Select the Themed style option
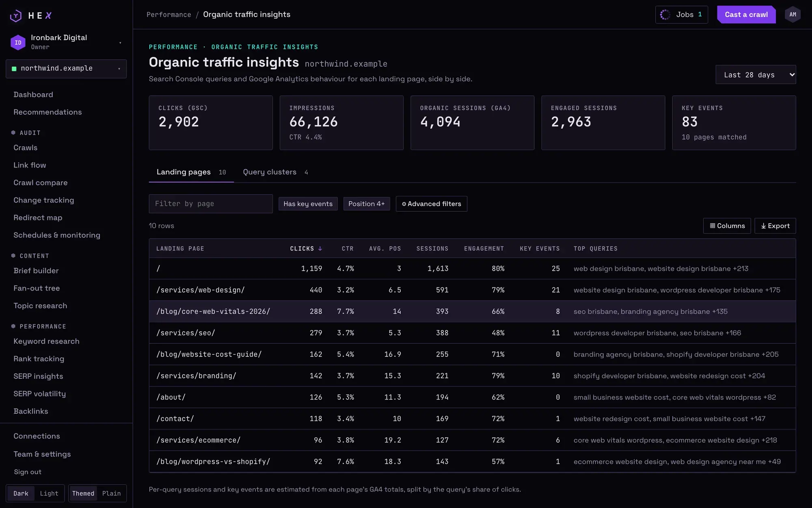The image size is (812, 508). pos(83,493)
